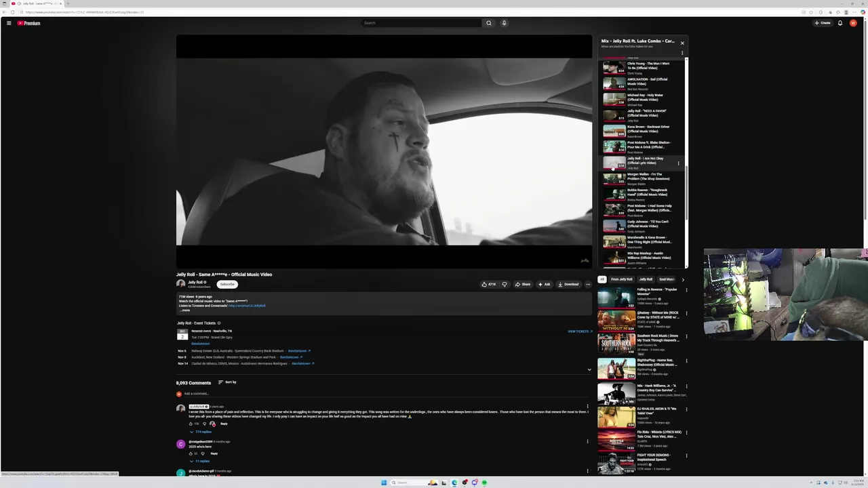Open the notifications bell
Viewport: 868px width, 488px height.
pos(840,23)
